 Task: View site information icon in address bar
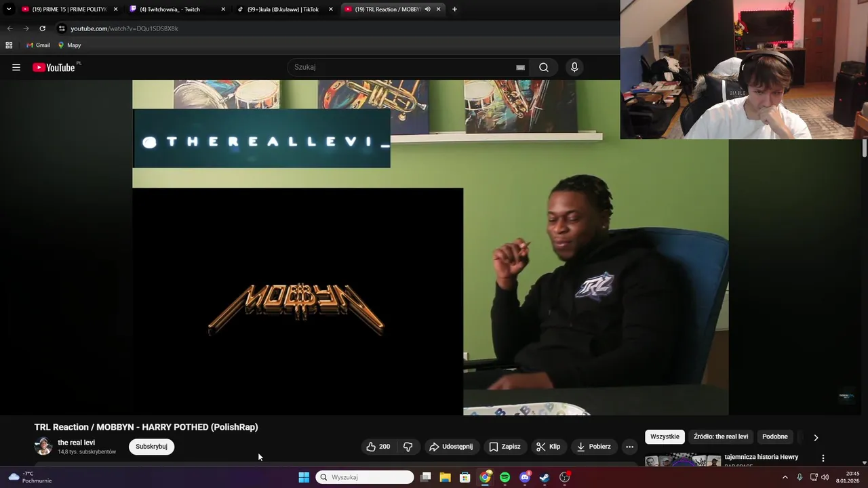pos(62,28)
